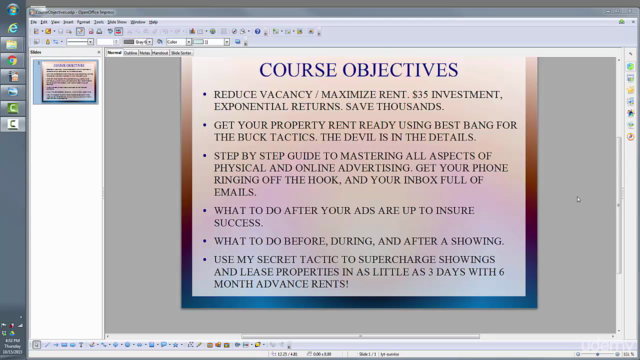Open OpenOffice Help blue question icon
Viewport: 640px width, 360px height.
[258, 31]
